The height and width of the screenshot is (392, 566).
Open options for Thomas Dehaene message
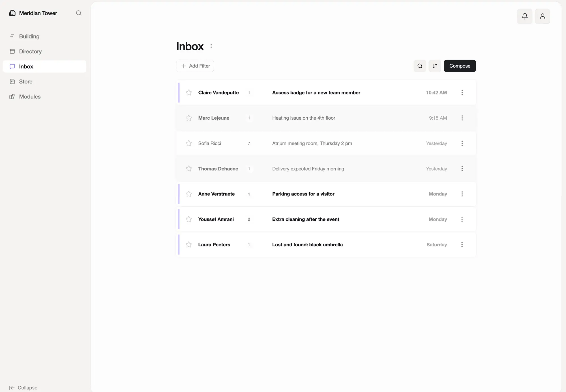(462, 169)
